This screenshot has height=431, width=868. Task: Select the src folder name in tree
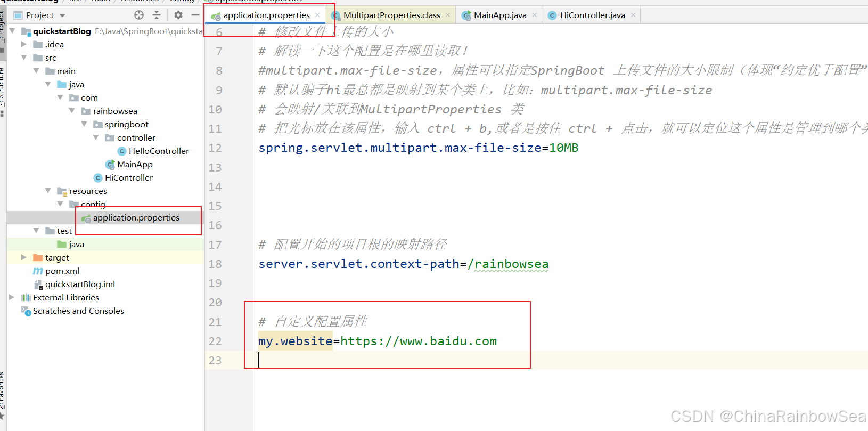point(51,58)
